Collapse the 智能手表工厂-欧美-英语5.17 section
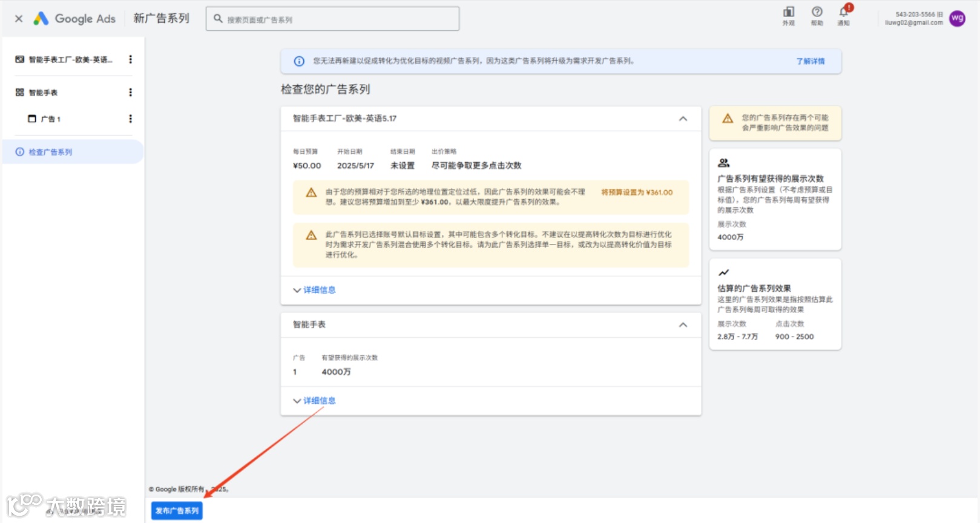 pyautogui.click(x=683, y=119)
